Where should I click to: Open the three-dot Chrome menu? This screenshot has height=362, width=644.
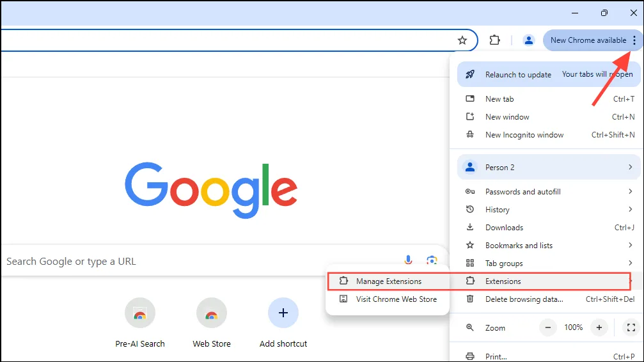[x=634, y=40]
